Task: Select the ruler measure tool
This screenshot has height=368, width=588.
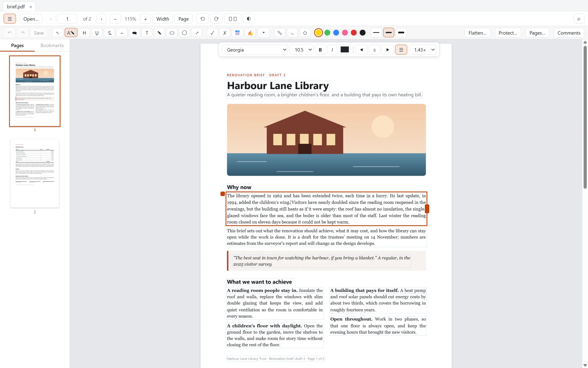Action: [280, 33]
